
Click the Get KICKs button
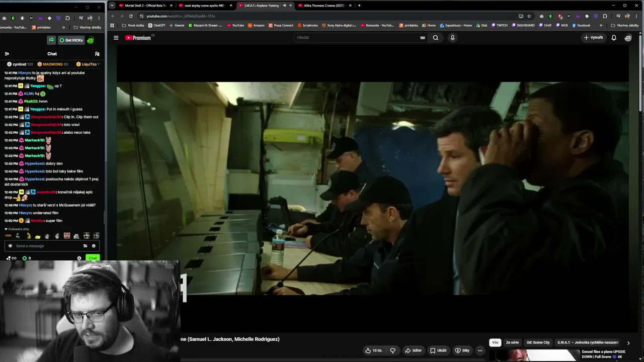[x=71, y=40]
